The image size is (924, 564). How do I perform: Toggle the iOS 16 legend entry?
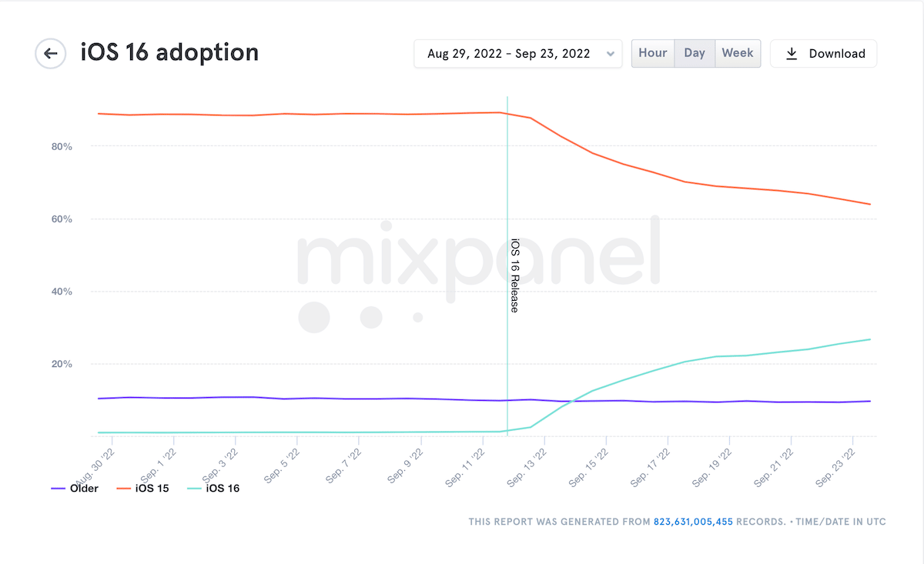coord(223,488)
